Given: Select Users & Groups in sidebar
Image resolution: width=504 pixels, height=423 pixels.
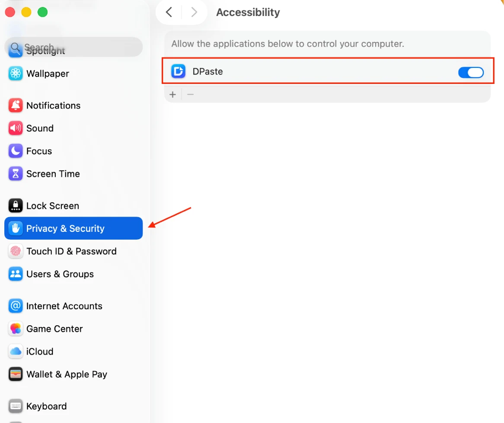Looking at the screenshot, I should (x=60, y=274).
